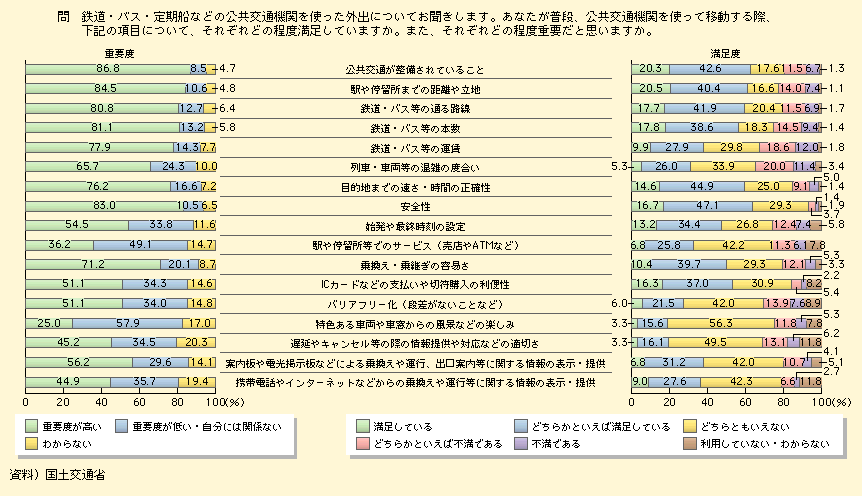
Task: Select the row label 'バリアフリー化（段差がないことなど）'
Action: coord(415,305)
